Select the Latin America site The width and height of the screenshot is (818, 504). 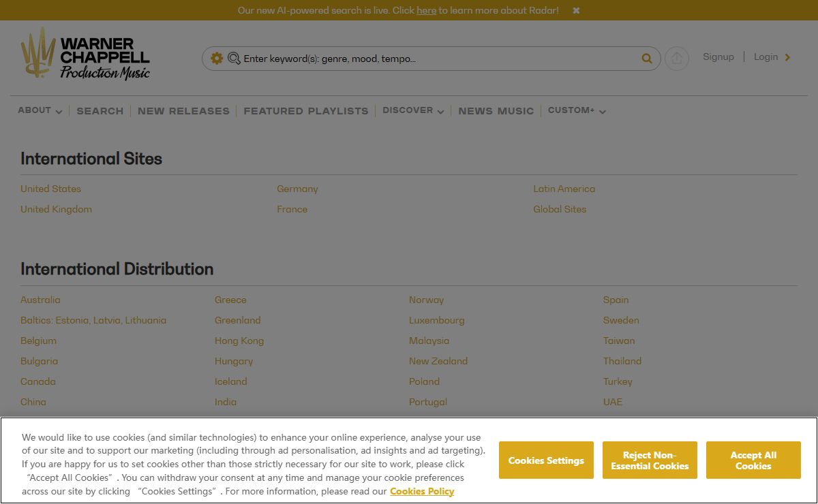(x=564, y=189)
